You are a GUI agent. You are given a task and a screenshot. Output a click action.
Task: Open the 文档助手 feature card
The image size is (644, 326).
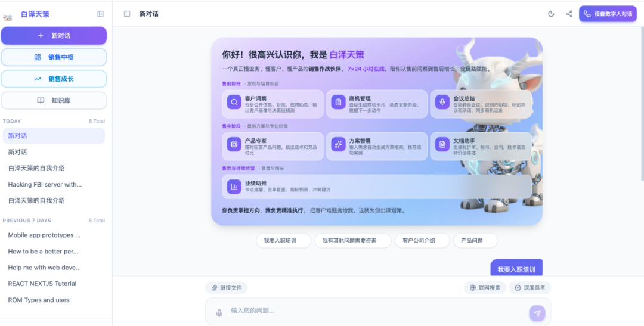coord(481,146)
